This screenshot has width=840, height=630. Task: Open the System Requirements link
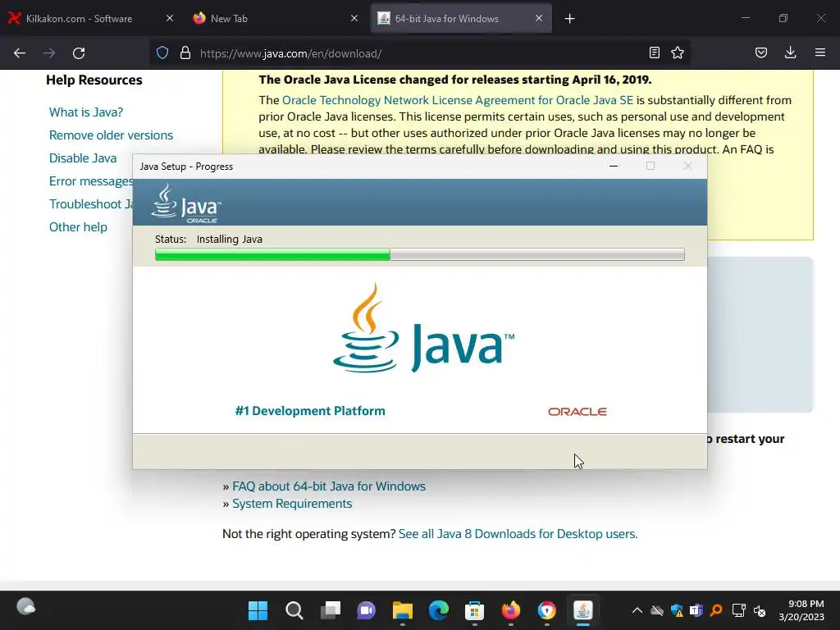(292, 504)
